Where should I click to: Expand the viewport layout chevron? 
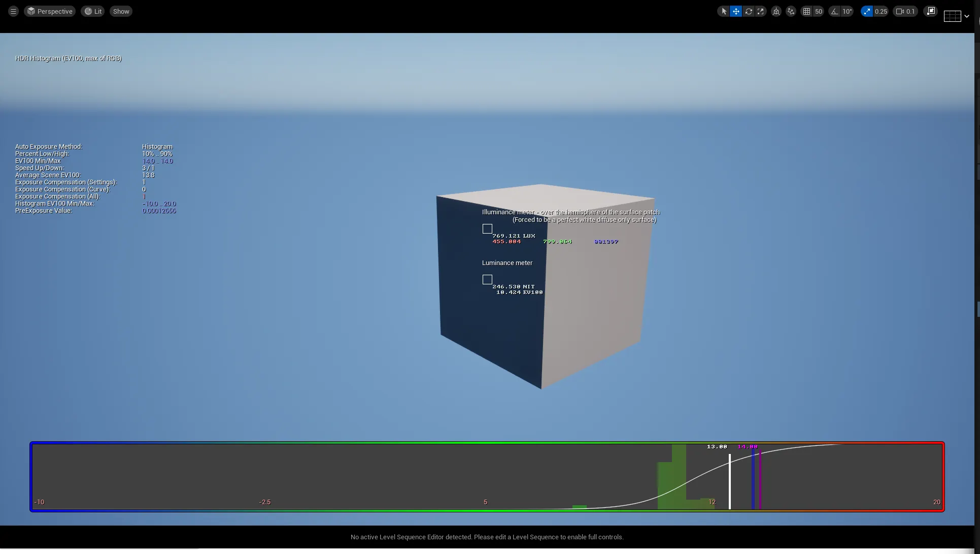coord(967,16)
